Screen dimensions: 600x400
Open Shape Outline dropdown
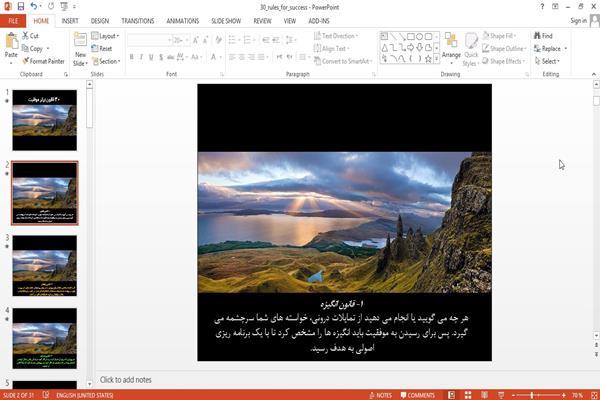click(504, 48)
